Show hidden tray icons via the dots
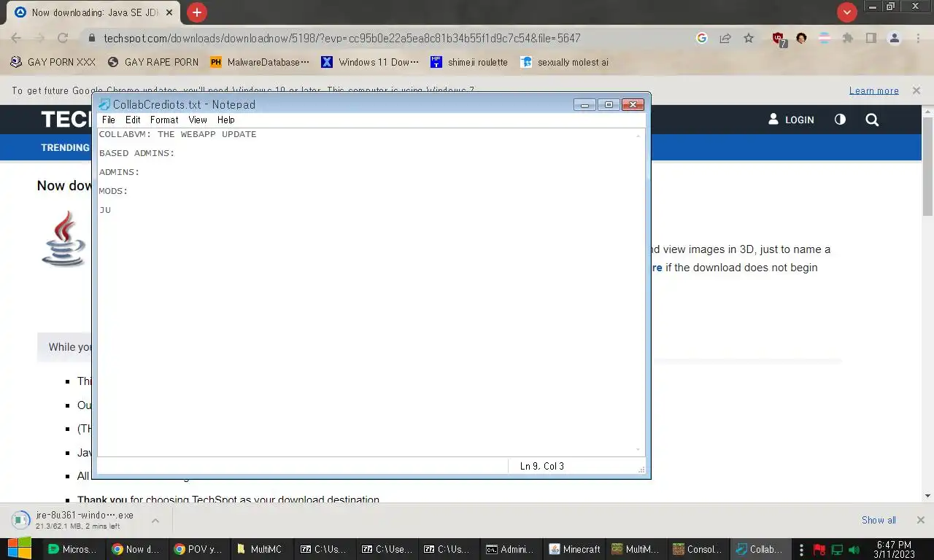The image size is (934, 560). [802, 549]
